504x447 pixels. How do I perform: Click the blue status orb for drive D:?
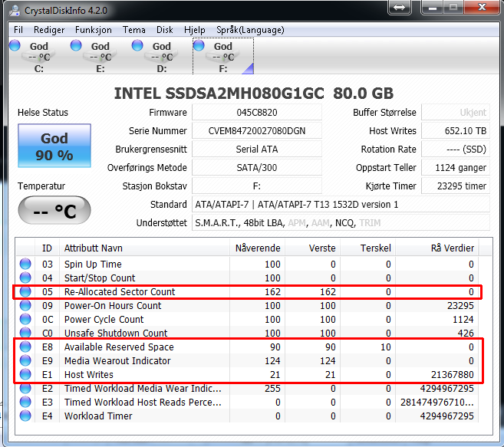coord(137,45)
